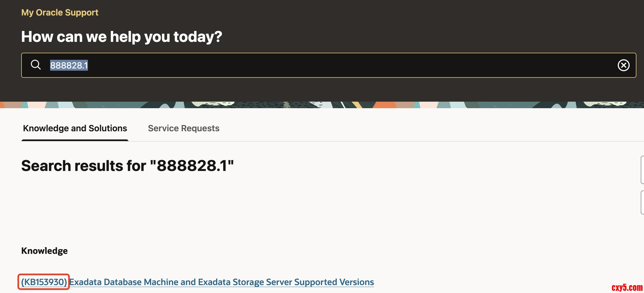Select the Knowledge and Solutions tab
This screenshot has height=293, width=644.
point(75,128)
